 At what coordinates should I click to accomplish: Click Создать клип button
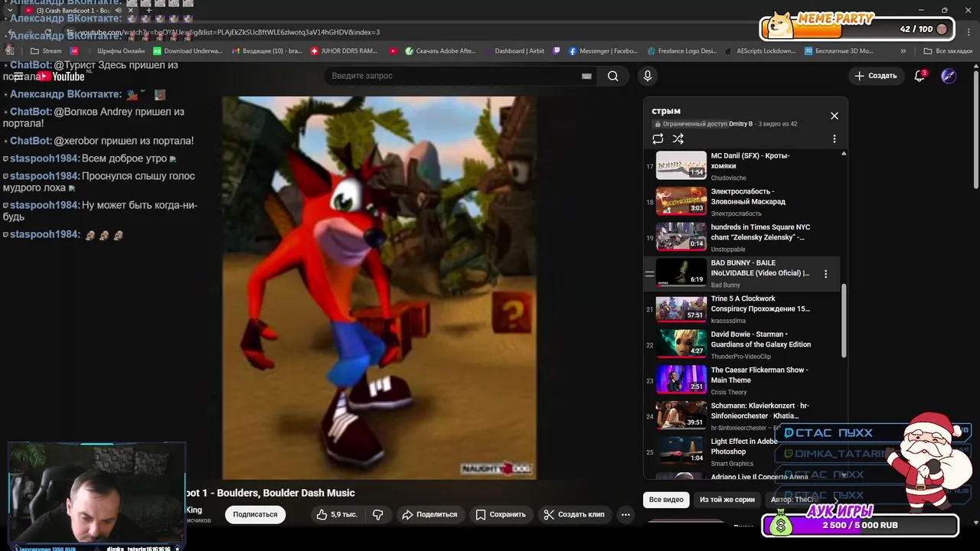pyautogui.click(x=574, y=514)
